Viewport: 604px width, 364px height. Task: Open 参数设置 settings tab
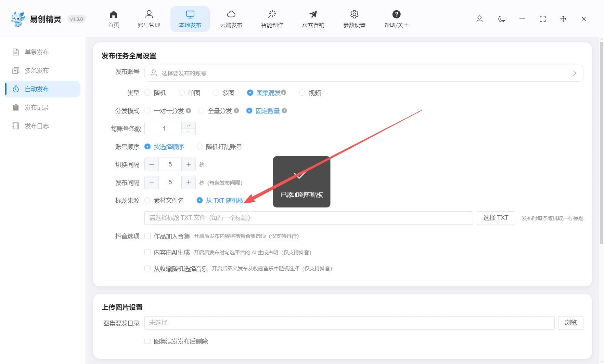pos(354,19)
